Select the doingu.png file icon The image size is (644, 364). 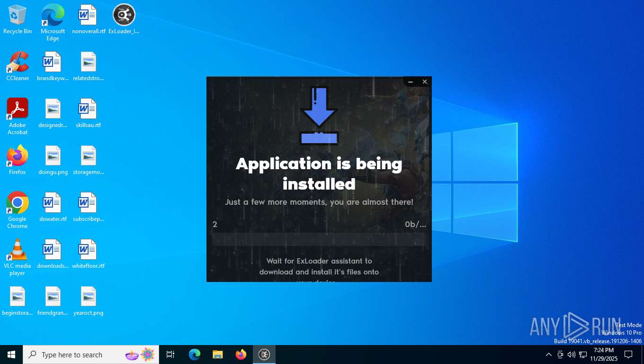click(x=53, y=160)
